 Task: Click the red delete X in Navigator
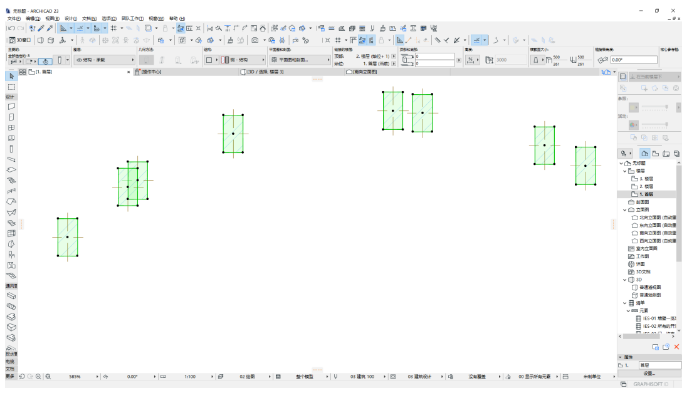[676, 347]
